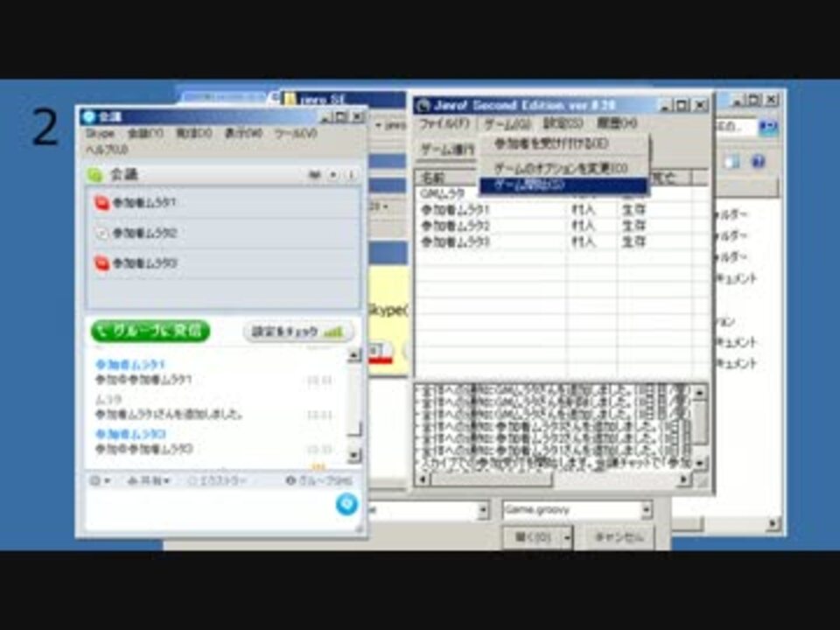
Task: Click the Skype chat message input box
Action: [x=211, y=507]
